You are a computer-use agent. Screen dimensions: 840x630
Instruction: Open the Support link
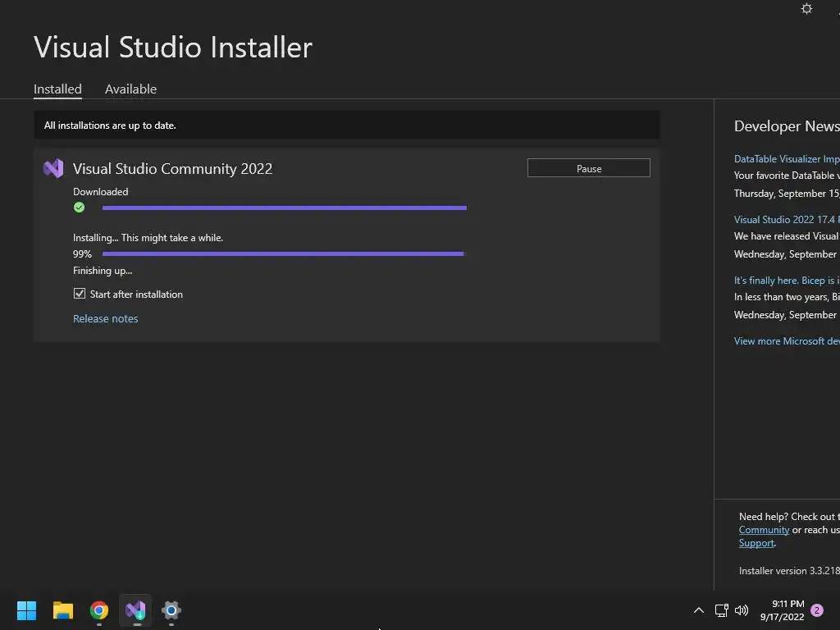pos(756,543)
